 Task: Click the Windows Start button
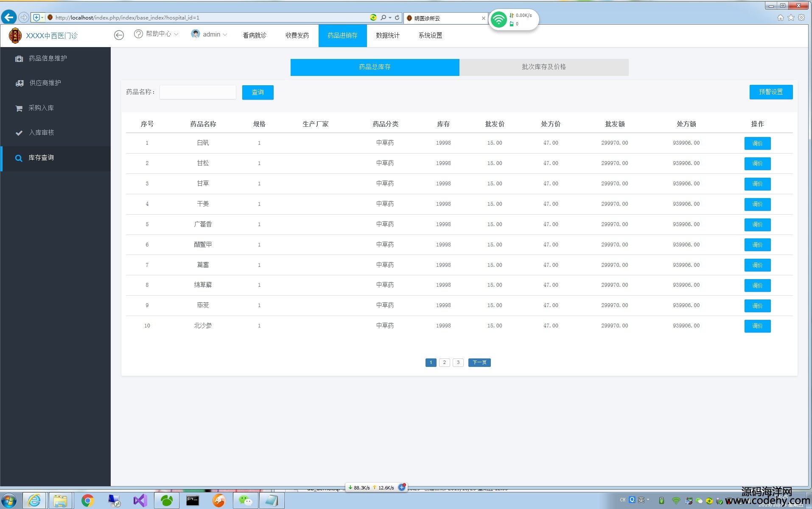tap(8, 501)
